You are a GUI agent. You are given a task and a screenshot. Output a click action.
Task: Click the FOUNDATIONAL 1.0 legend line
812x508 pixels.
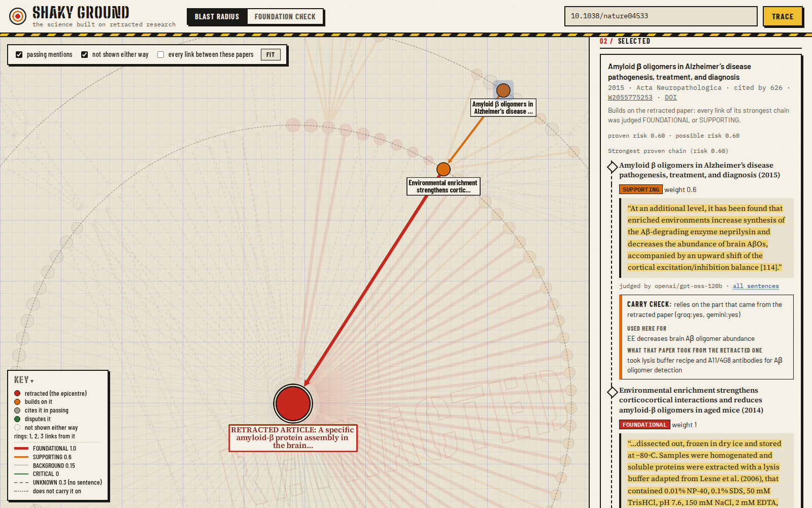(x=21, y=449)
